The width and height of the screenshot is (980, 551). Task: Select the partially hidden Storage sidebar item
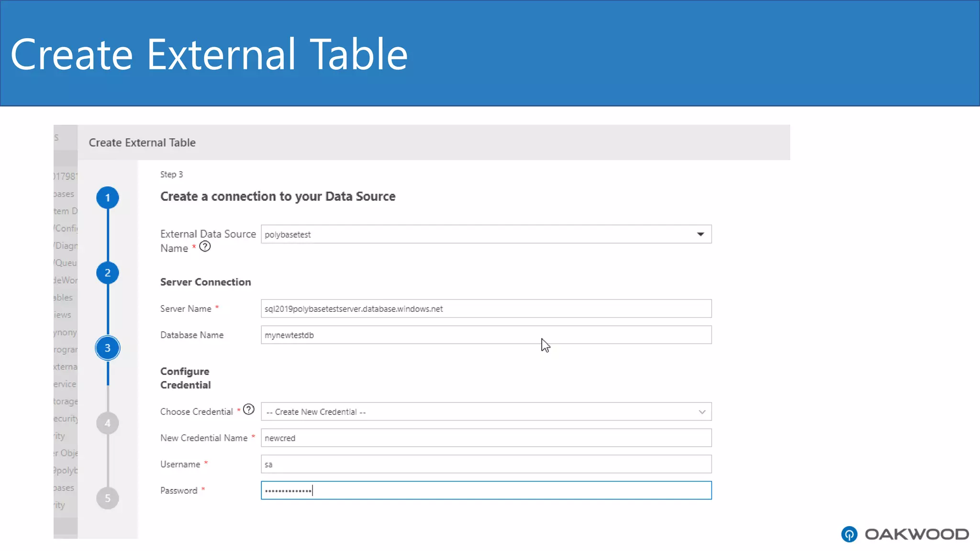tap(66, 401)
